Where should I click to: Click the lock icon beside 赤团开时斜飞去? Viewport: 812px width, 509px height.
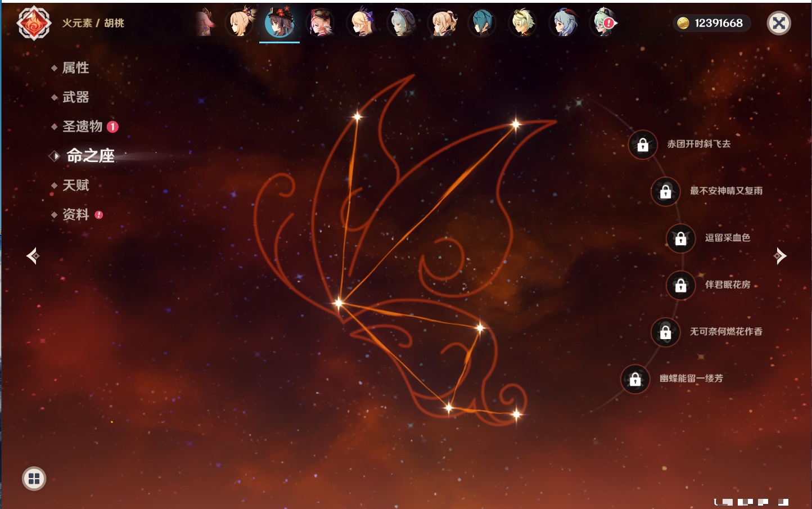[643, 145]
